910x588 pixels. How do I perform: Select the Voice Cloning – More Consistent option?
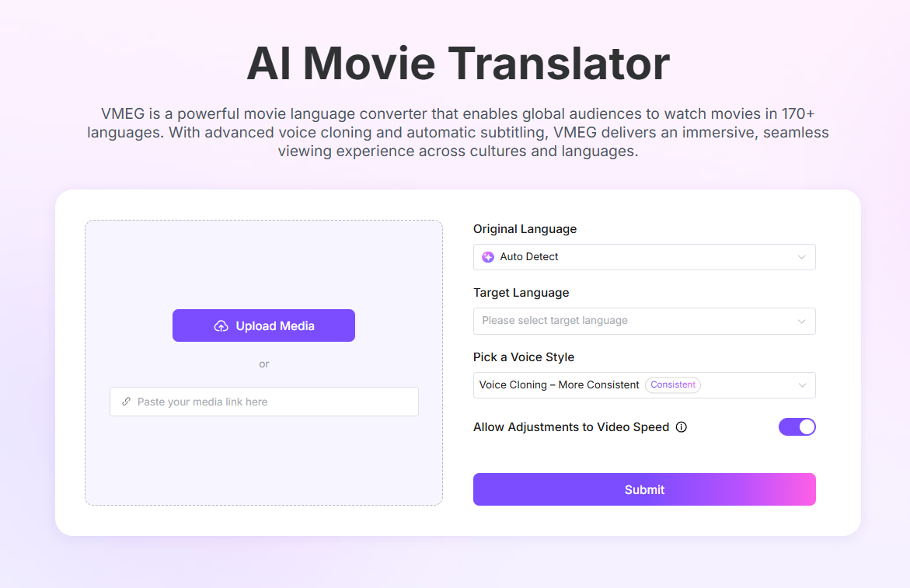(x=558, y=384)
